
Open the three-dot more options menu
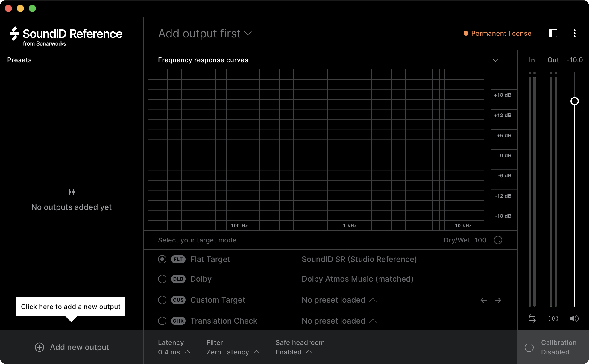click(x=574, y=33)
